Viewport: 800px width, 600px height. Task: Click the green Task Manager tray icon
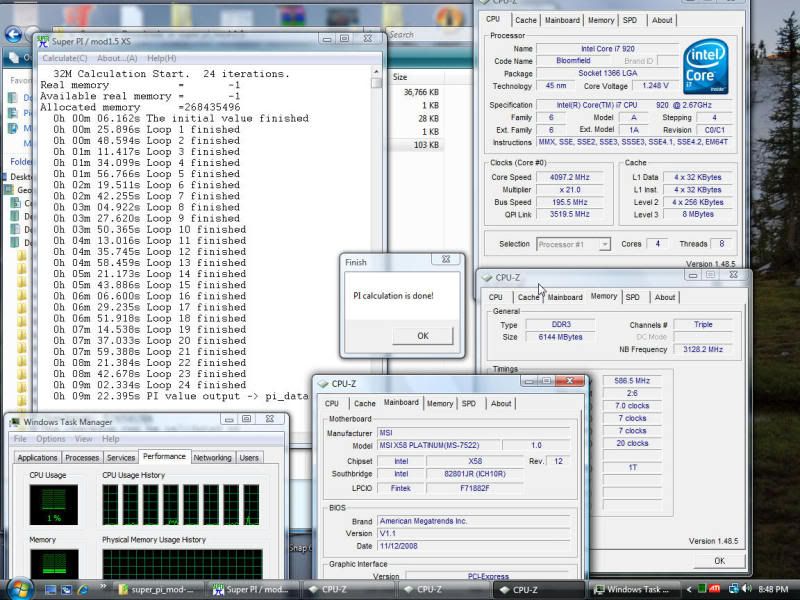pyautogui.click(x=702, y=589)
